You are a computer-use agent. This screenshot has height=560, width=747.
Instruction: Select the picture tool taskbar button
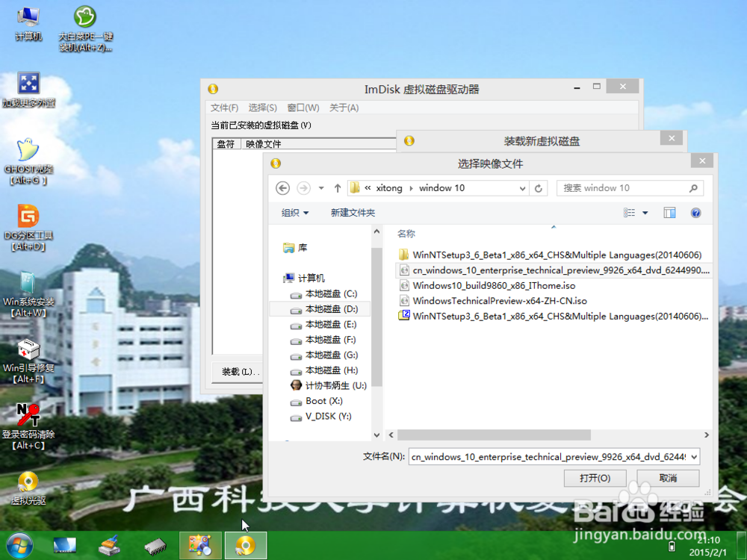coord(200,546)
